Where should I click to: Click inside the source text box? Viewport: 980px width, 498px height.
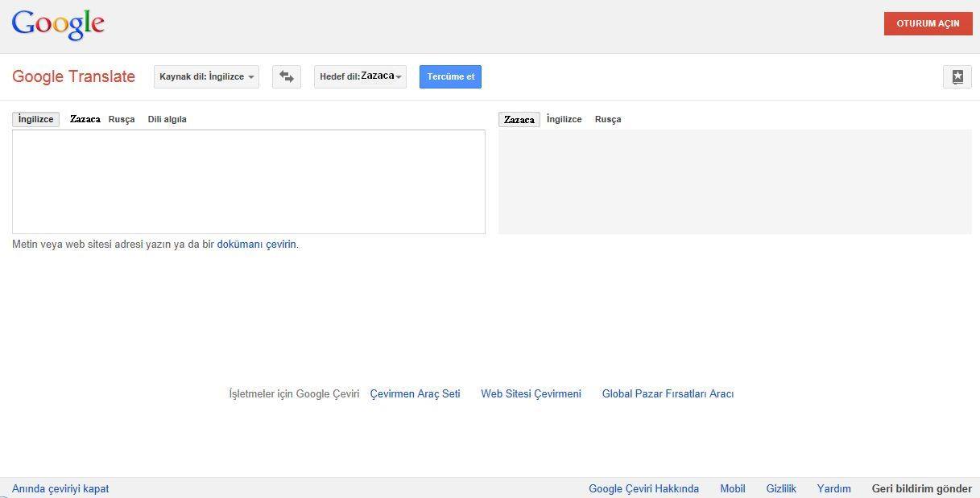tap(249, 182)
